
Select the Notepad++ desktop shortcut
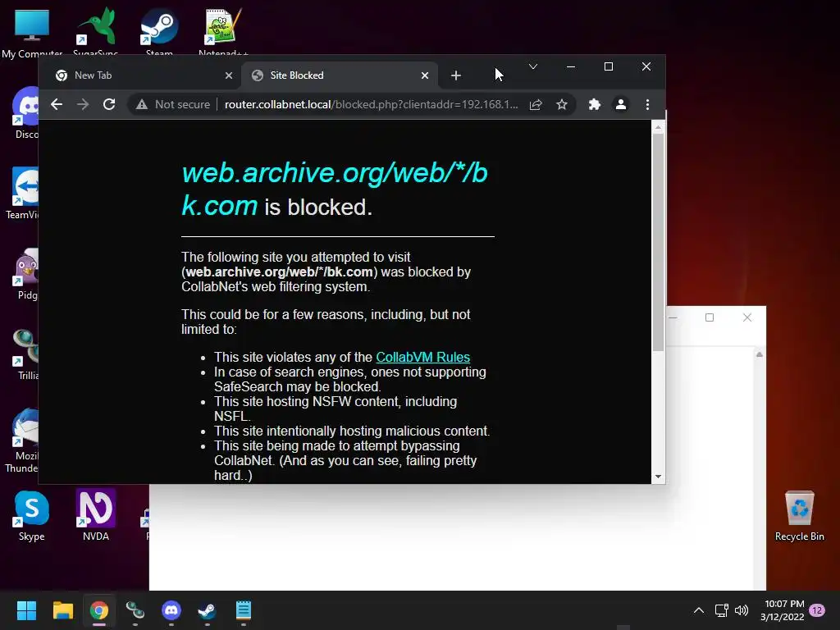pos(223,32)
